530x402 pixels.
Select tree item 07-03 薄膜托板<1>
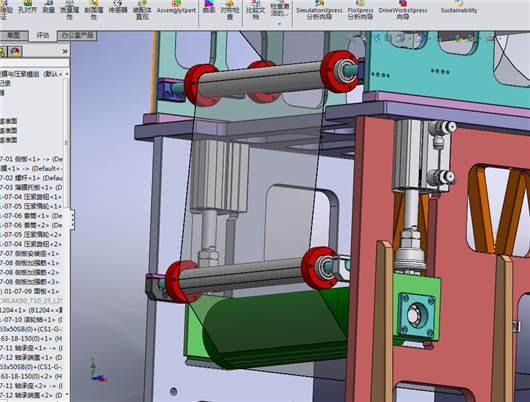click(31, 187)
